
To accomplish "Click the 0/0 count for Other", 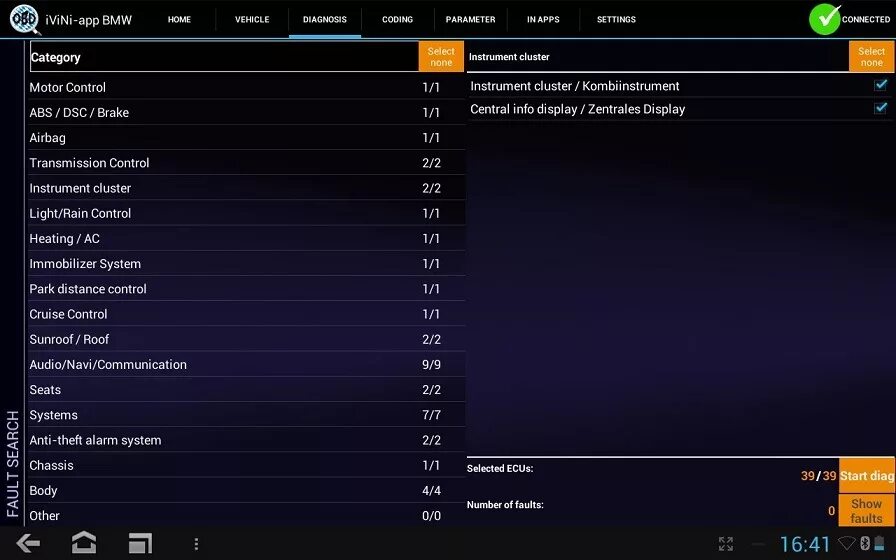I will click(431, 515).
